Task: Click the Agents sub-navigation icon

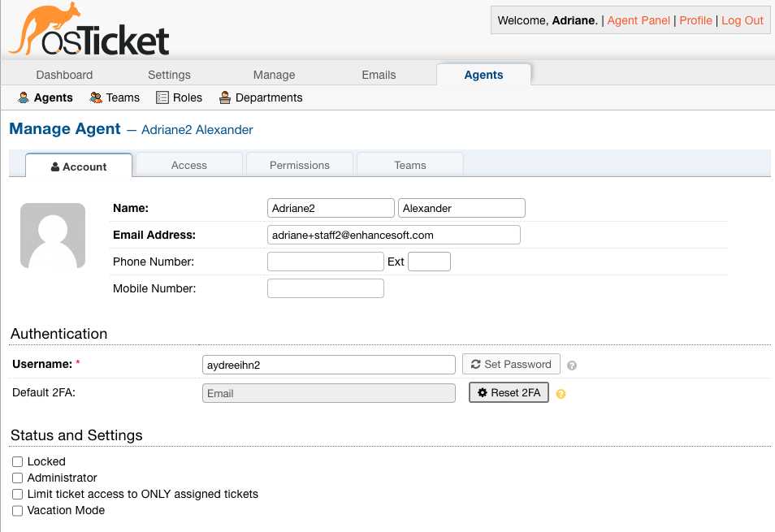Action: tap(24, 97)
